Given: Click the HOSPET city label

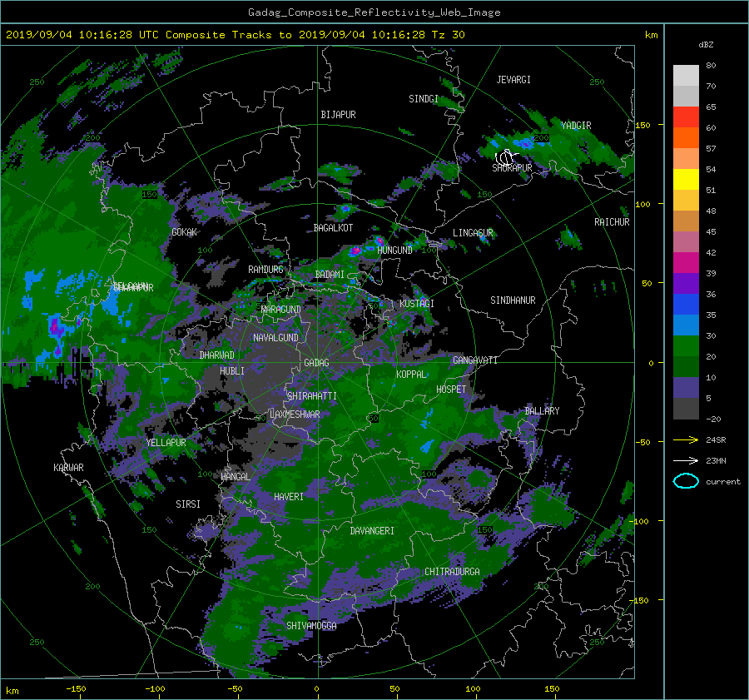Looking at the screenshot, I should 451,390.
